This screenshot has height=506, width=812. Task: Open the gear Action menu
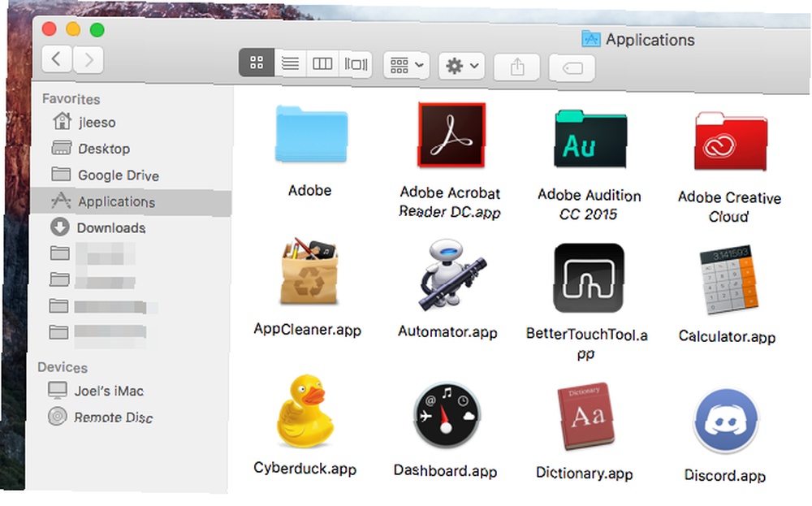coord(461,66)
